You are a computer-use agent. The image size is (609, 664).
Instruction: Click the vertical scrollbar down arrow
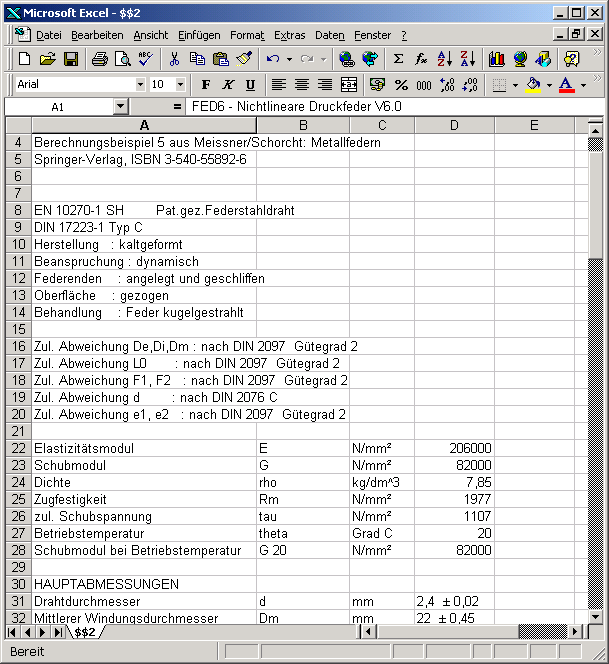pyautogui.click(x=595, y=617)
